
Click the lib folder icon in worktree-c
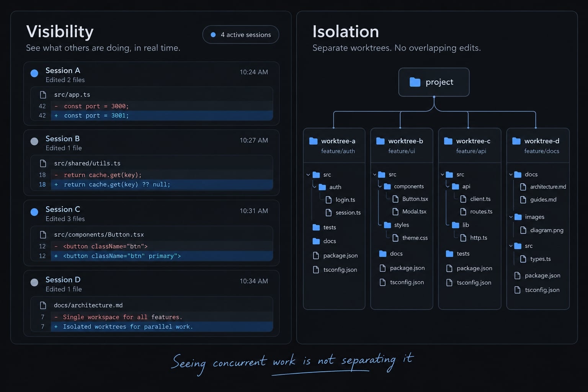pos(456,225)
